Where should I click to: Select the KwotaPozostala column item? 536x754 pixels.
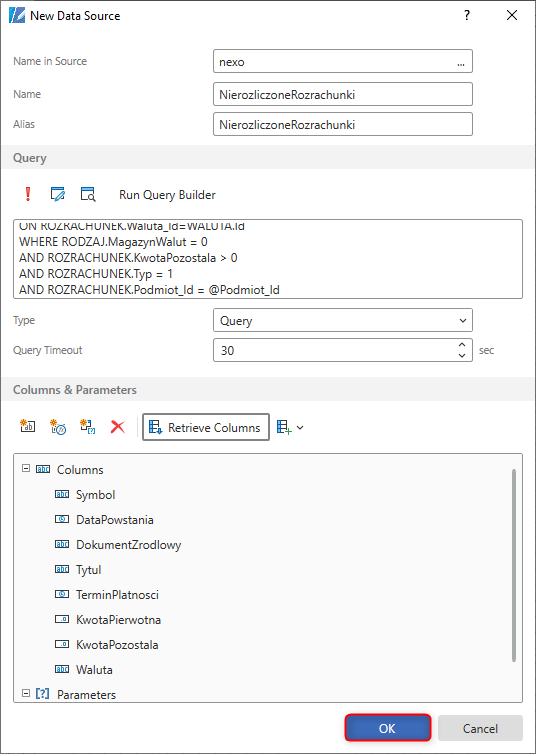pyautogui.click(x=117, y=645)
